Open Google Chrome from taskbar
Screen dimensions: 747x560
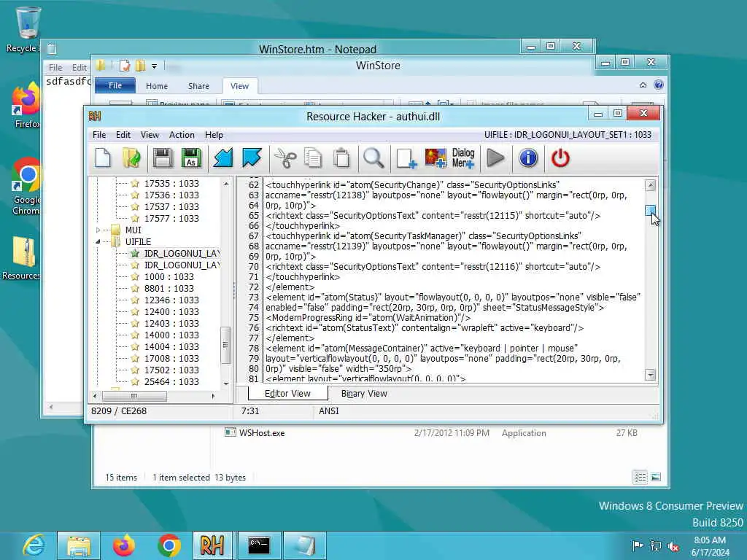tap(169, 545)
